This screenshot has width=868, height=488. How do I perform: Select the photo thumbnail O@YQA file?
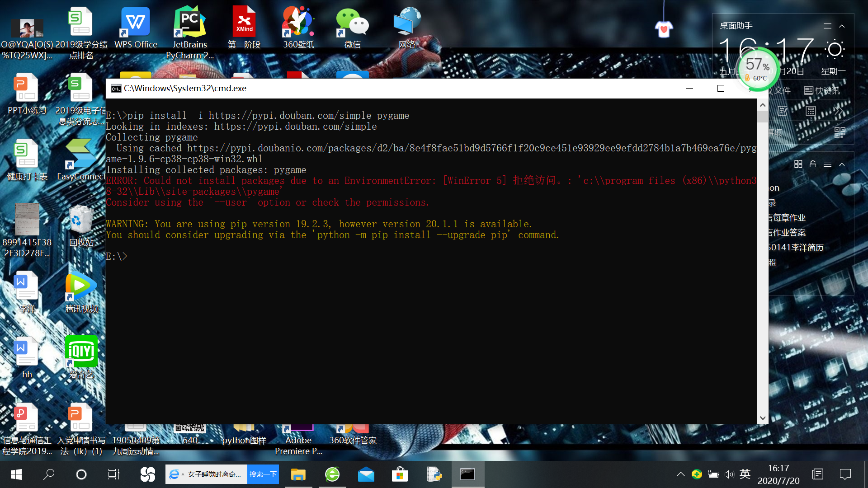27,39
